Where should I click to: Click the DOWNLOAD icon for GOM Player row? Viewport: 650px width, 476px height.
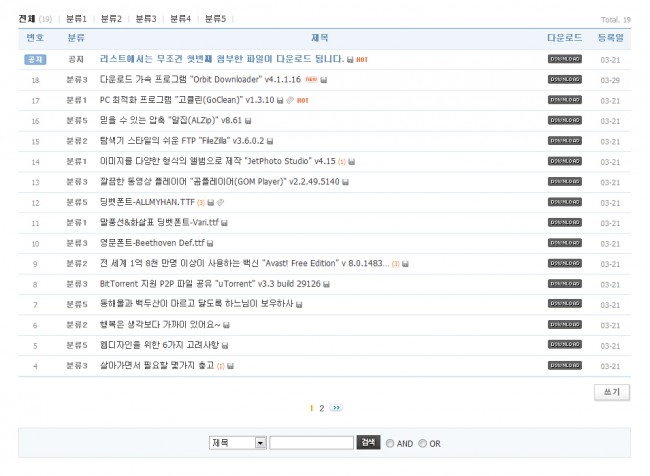tap(564, 182)
